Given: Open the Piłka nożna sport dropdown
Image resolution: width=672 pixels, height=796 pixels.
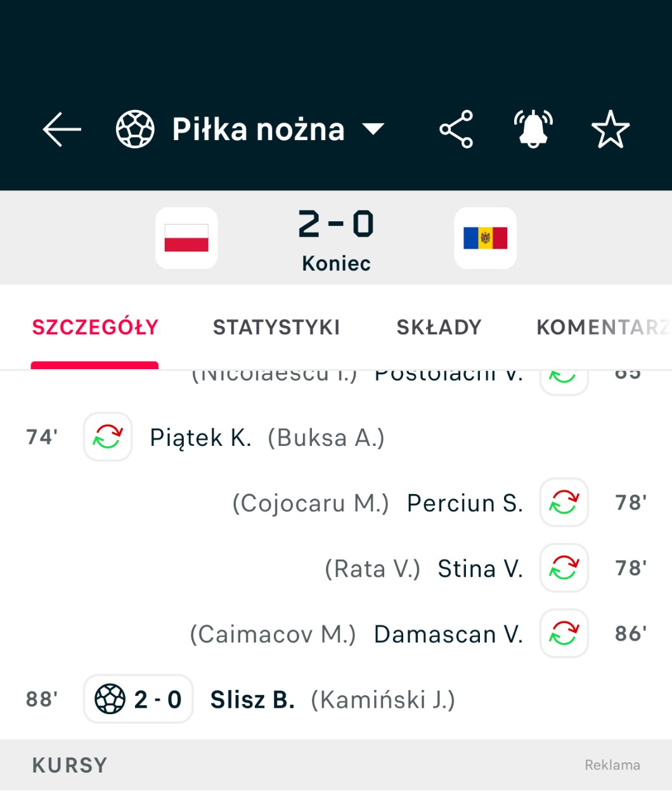Looking at the screenshot, I should pos(373,129).
